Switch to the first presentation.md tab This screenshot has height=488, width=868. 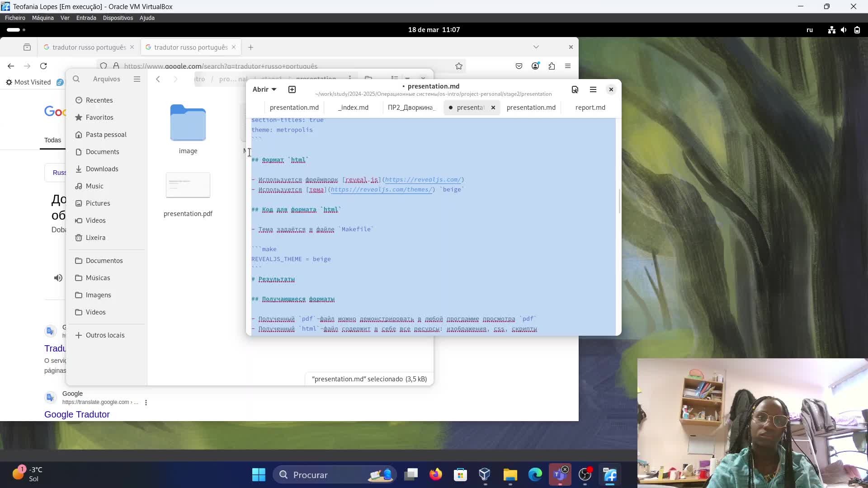coord(294,108)
